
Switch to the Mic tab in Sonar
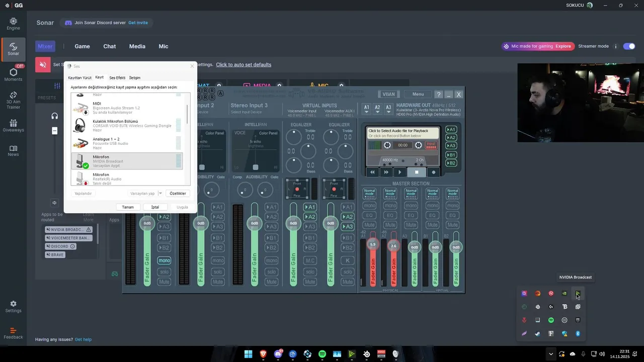pyautogui.click(x=164, y=46)
